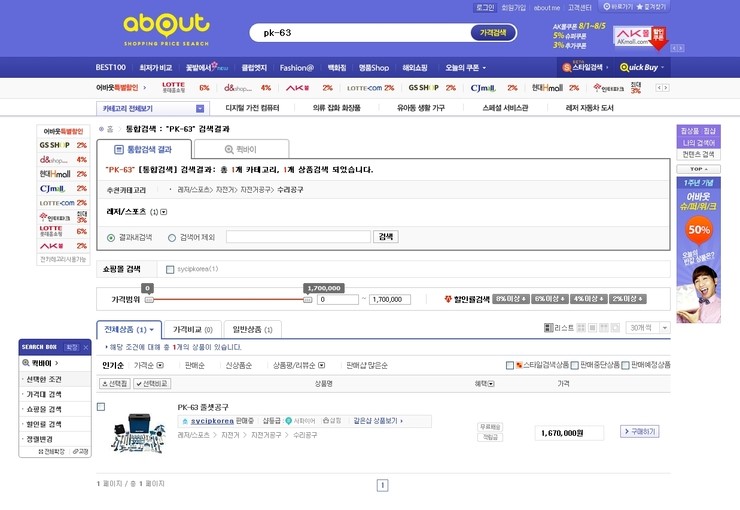Open the 카테고리 전체보기 dropdown
Image resolution: width=740 pixels, height=510 pixels.
pyautogui.click(x=200, y=109)
